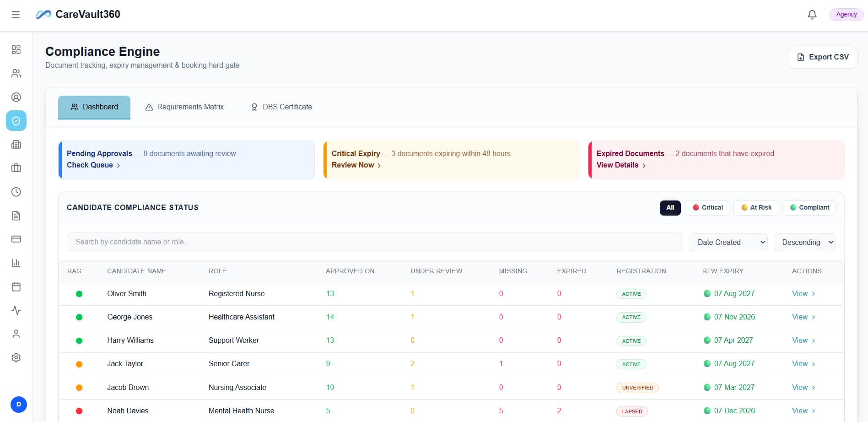Click Noah Davies's red RAG dot
Screen dimensions: 868x422
tap(79, 411)
